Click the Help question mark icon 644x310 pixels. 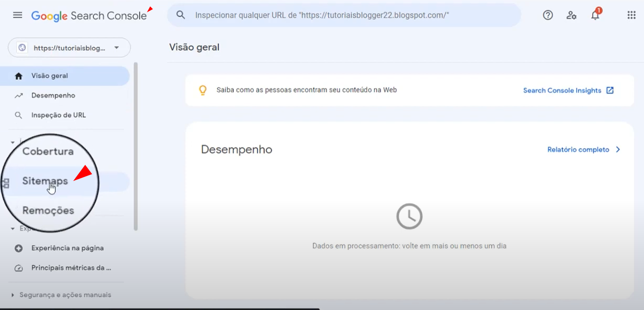click(547, 15)
